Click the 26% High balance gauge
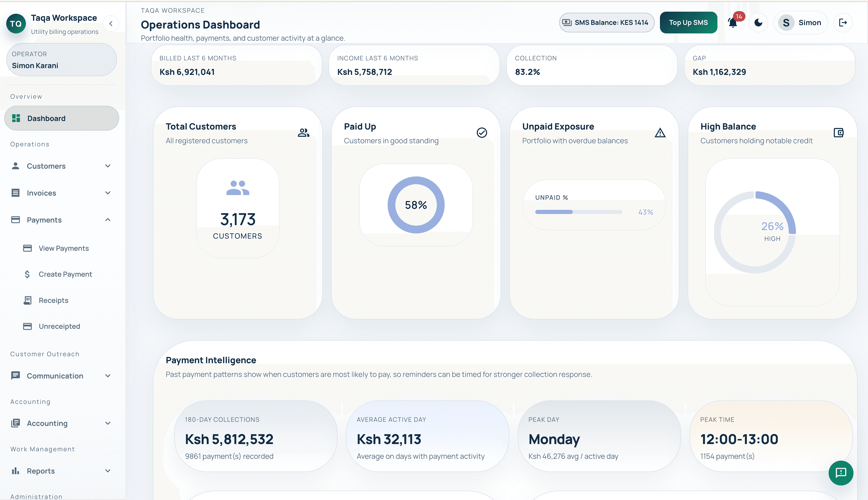868x500 pixels. click(755, 232)
